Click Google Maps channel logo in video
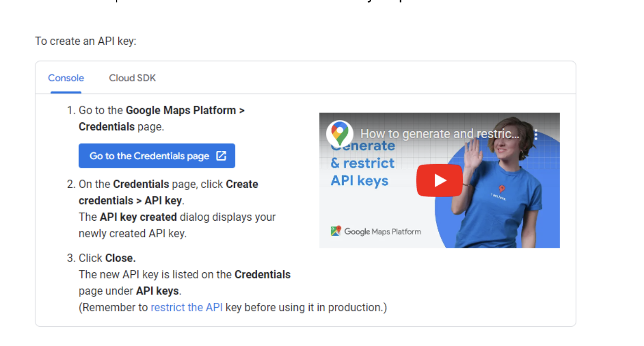 point(340,134)
